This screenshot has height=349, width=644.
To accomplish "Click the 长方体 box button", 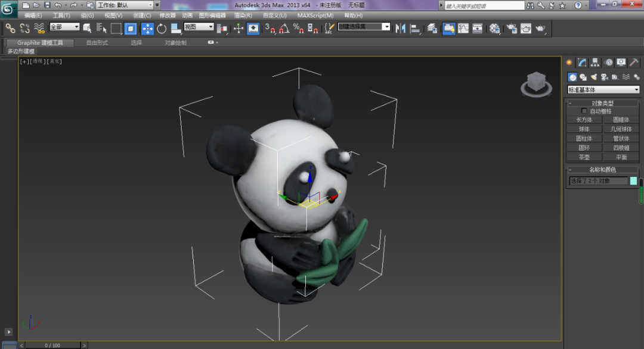I will click(x=584, y=120).
